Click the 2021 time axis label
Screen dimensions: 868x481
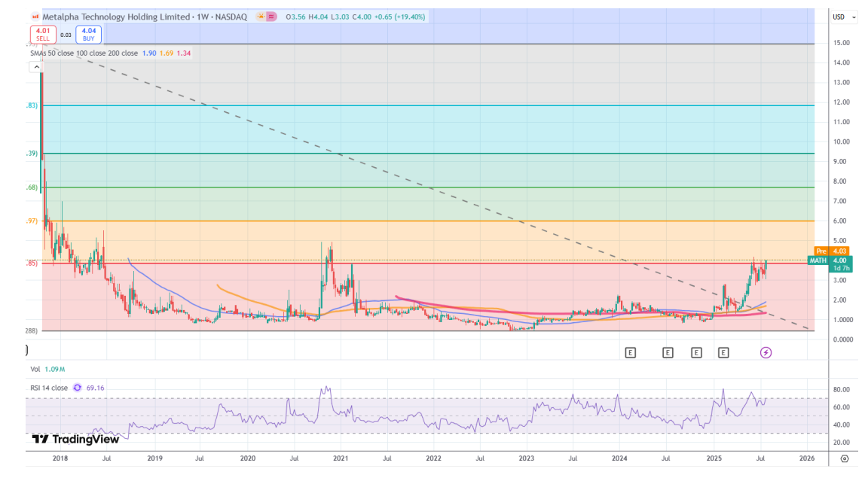click(x=341, y=458)
